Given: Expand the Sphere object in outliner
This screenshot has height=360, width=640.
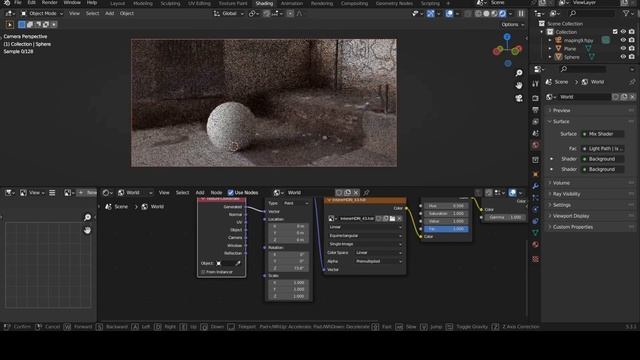Looking at the screenshot, I should (550, 57).
